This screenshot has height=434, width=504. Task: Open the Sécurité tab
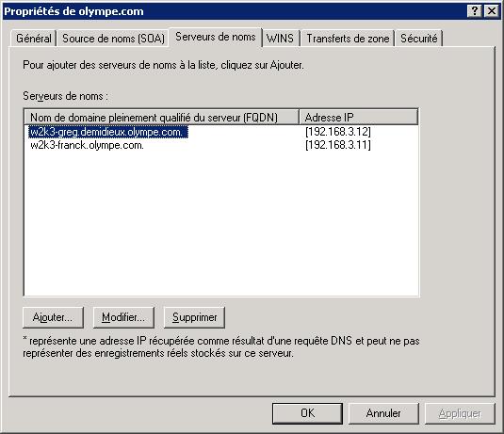click(x=419, y=39)
